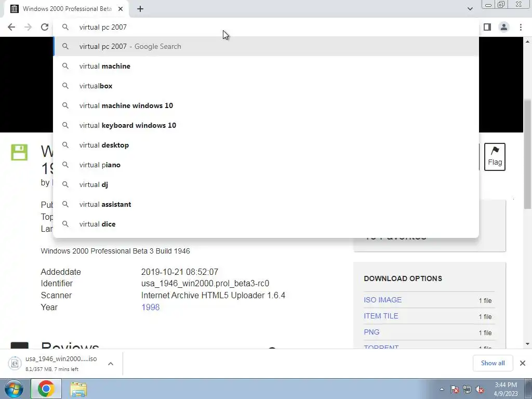Image resolution: width=532 pixels, height=399 pixels.
Task: Click the green floppy disk software icon
Action: (x=19, y=152)
